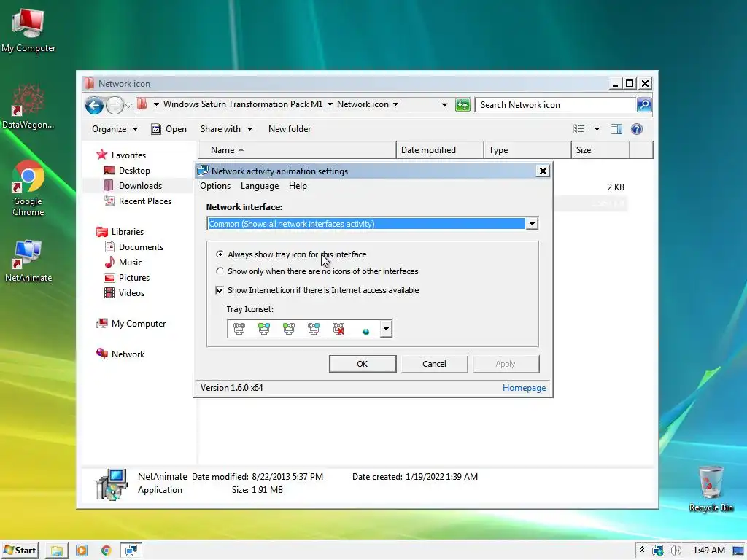The image size is (747, 560).
Task: Click volume speaker tray icon
Action: (x=675, y=551)
